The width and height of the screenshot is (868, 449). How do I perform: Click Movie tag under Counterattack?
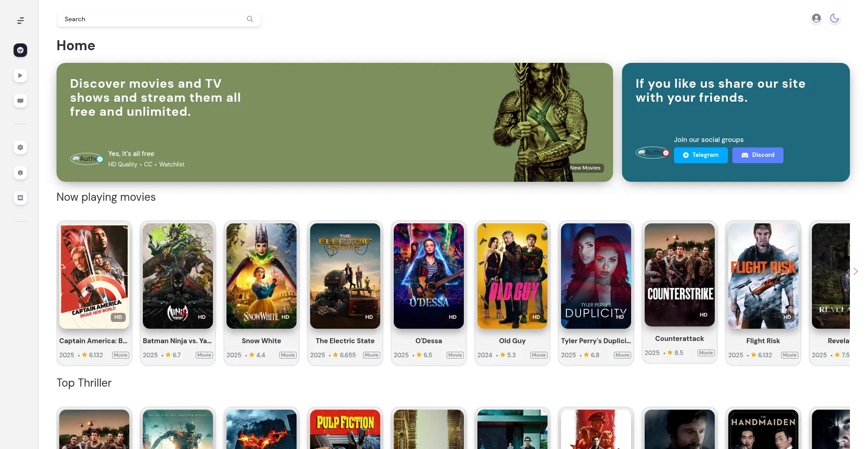point(706,353)
